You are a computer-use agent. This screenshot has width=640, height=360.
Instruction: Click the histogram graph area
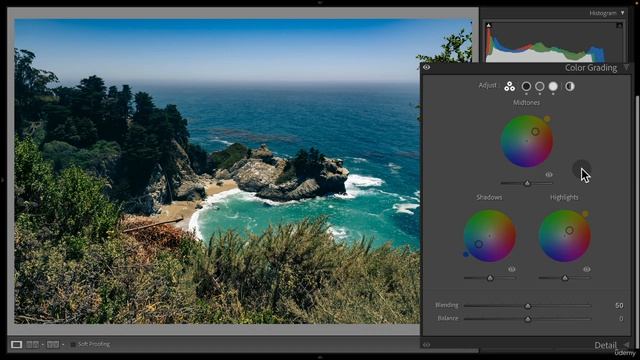coord(554,42)
